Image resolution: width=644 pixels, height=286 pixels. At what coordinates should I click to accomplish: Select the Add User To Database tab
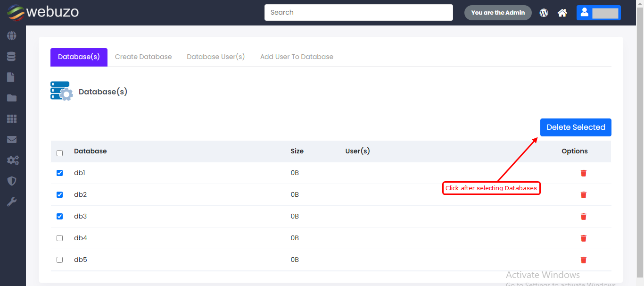[297, 57]
